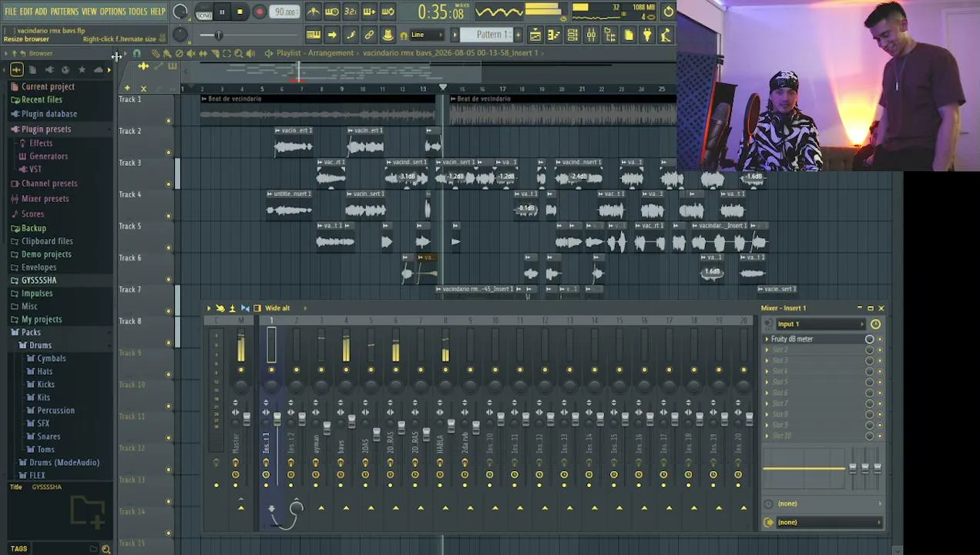Select the browser sounds speaker tab icon
Image resolution: width=980 pixels, height=555 pixels.
click(49, 69)
